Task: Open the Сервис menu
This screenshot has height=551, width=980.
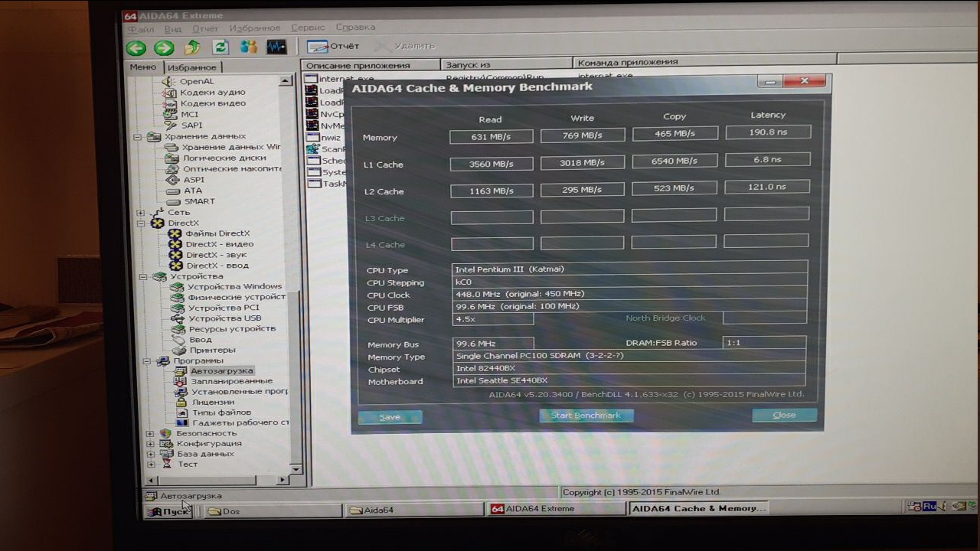Action: tap(308, 28)
